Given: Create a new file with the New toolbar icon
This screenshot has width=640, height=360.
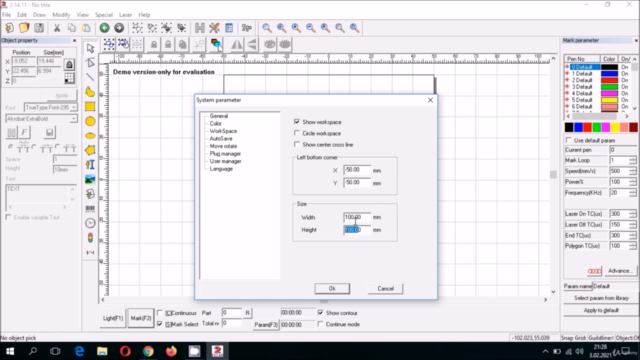Looking at the screenshot, I should pos(9,28).
